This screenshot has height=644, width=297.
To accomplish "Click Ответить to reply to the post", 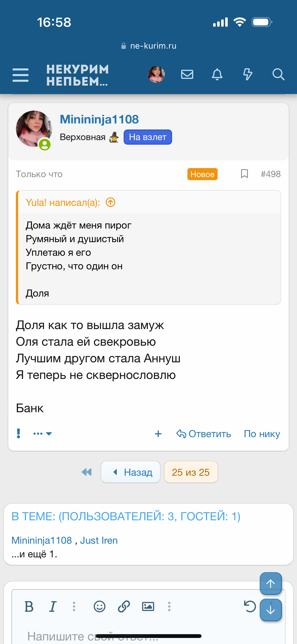I will [x=204, y=434].
